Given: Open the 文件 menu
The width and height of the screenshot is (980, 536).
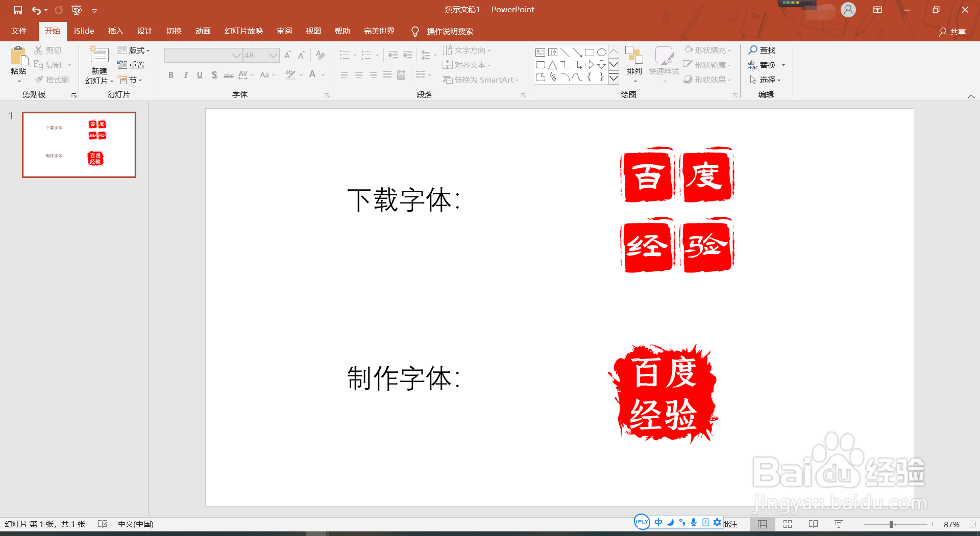Looking at the screenshot, I should tap(18, 31).
